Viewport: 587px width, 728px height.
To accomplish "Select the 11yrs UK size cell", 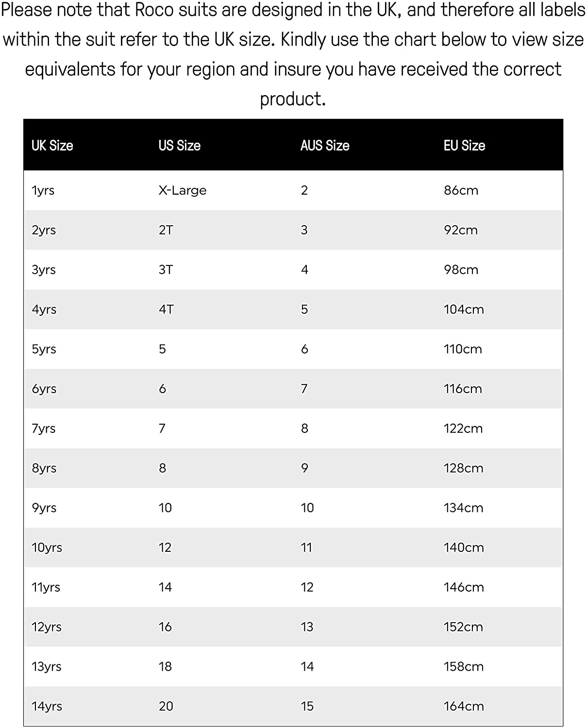I will point(46,587).
